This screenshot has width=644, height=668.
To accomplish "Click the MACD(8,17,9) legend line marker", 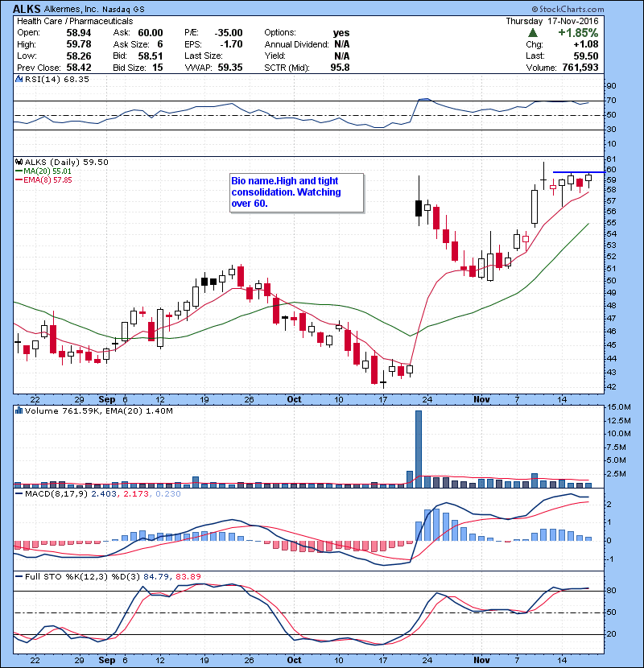I will [19, 494].
